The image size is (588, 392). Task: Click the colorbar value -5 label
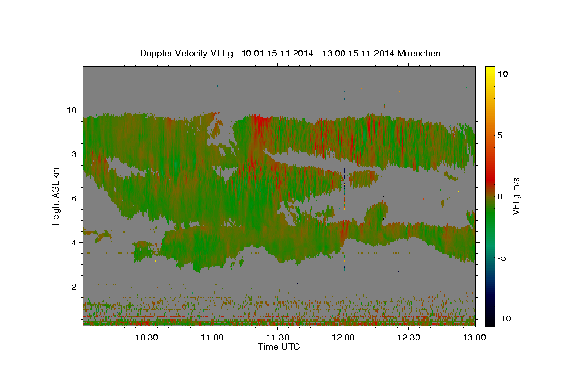click(x=502, y=258)
